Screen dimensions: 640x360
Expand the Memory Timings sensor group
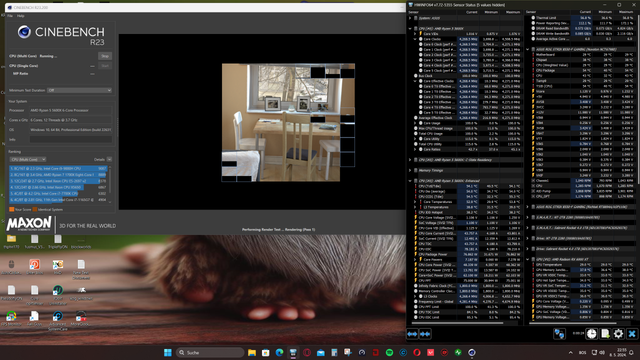pyautogui.click(x=410, y=170)
